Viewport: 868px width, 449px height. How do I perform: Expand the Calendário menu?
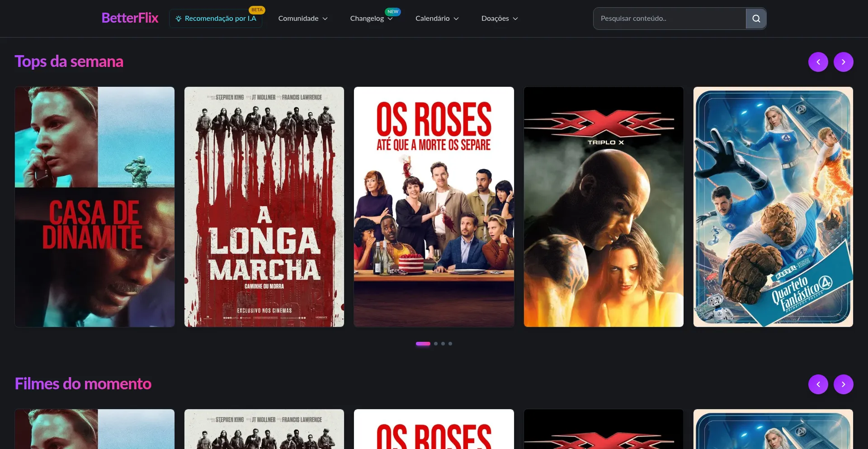pos(437,19)
